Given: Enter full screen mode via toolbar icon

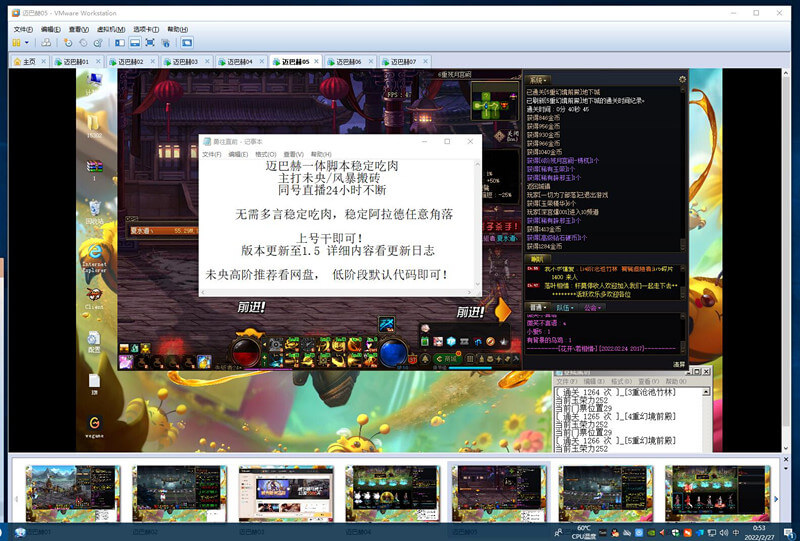Looking at the screenshot, I should tap(150, 43).
